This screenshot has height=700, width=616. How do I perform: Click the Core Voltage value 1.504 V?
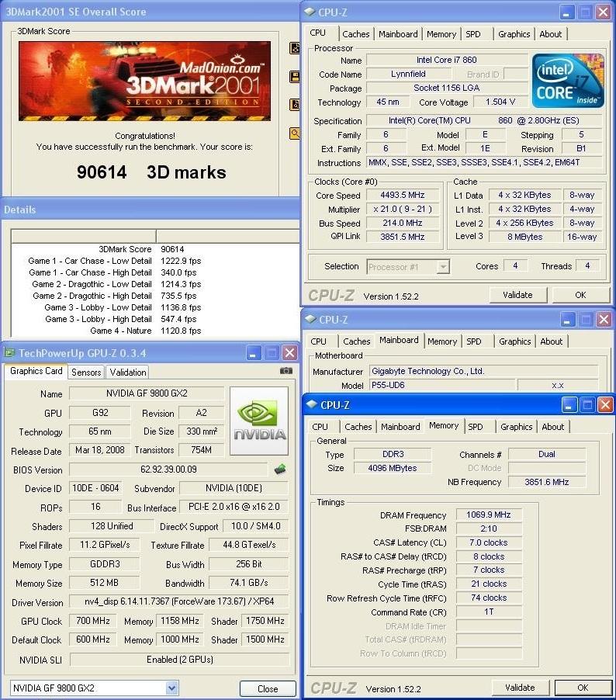coord(500,102)
